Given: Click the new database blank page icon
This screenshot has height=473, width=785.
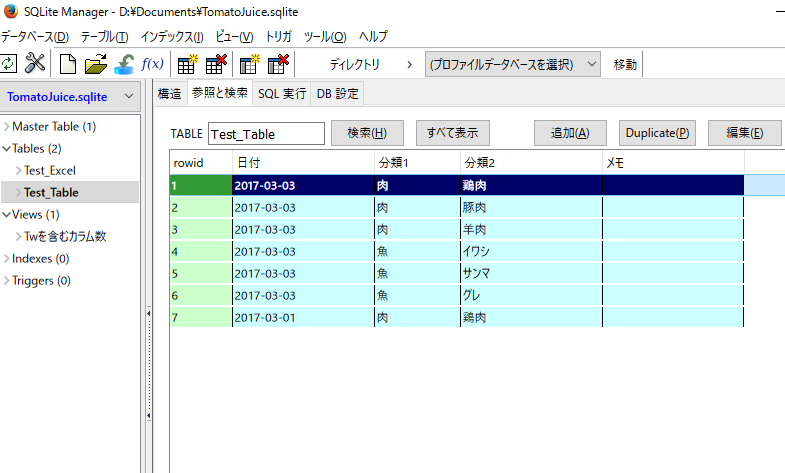Looking at the screenshot, I should [x=68, y=64].
